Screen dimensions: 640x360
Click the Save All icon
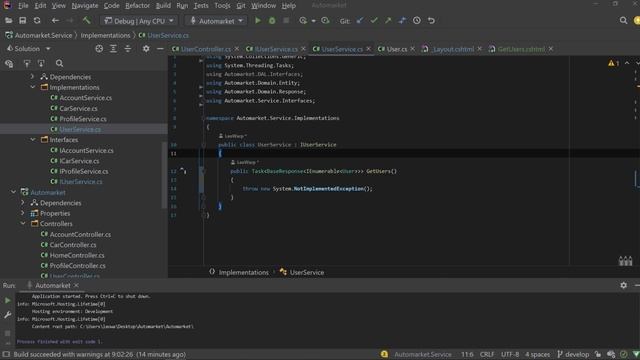click(x=22, y=20)
